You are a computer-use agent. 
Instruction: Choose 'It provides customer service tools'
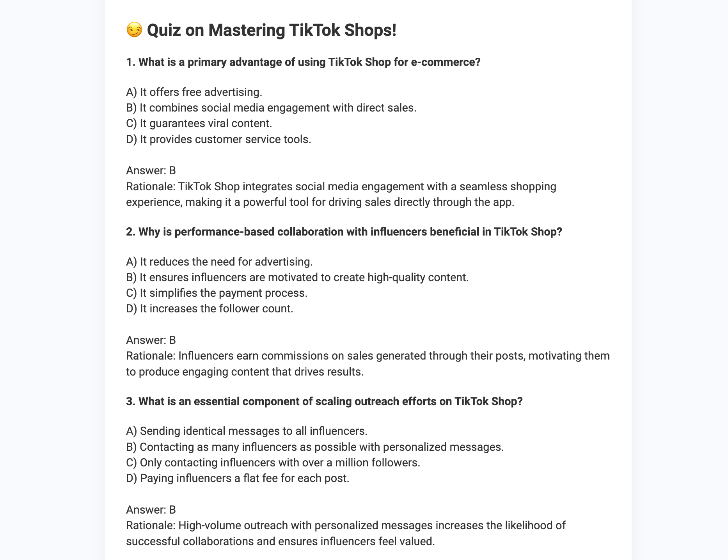coord(218,139)
